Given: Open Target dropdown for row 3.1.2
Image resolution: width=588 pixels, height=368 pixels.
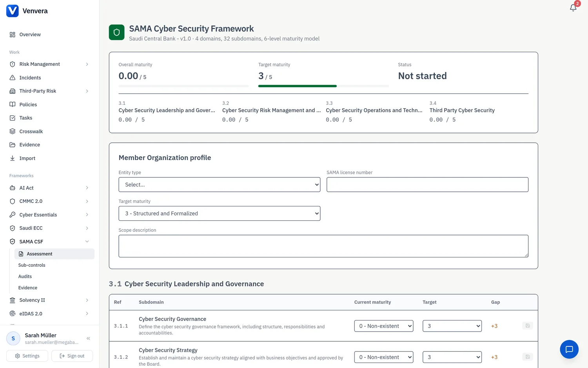Looking at the screenshot, I should click(452, 357).
